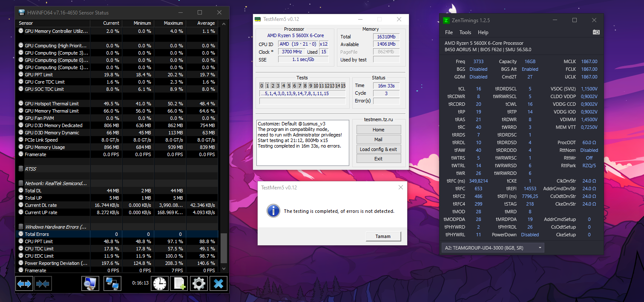Screen dimensions: 644x302
Task: Select the Total Errors row in HWiNFO
Action: point(117,234)
